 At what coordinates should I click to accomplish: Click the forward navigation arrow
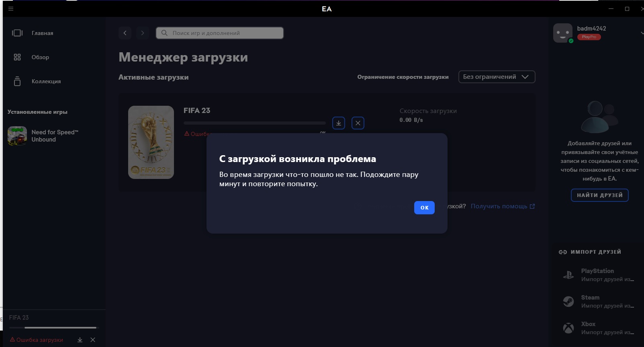(x=143, y=33)
